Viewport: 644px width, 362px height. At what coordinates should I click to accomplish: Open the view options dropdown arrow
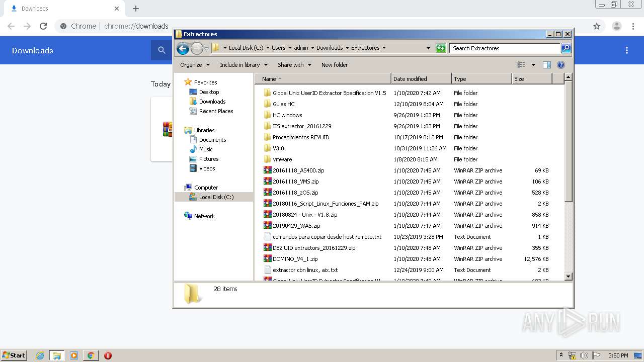533,65
